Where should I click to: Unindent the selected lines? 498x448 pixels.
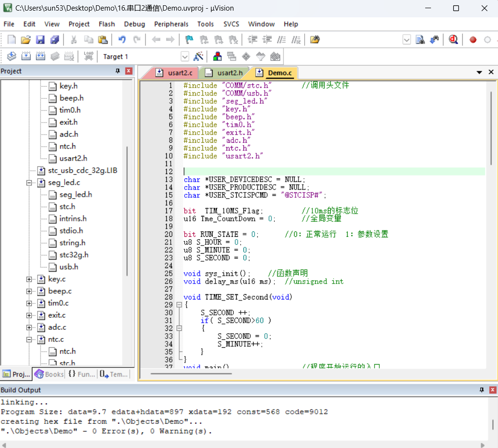(267, 40)
